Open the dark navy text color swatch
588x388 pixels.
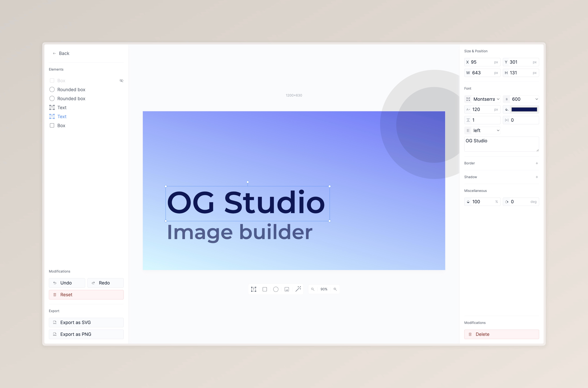(x=524, y=109)
